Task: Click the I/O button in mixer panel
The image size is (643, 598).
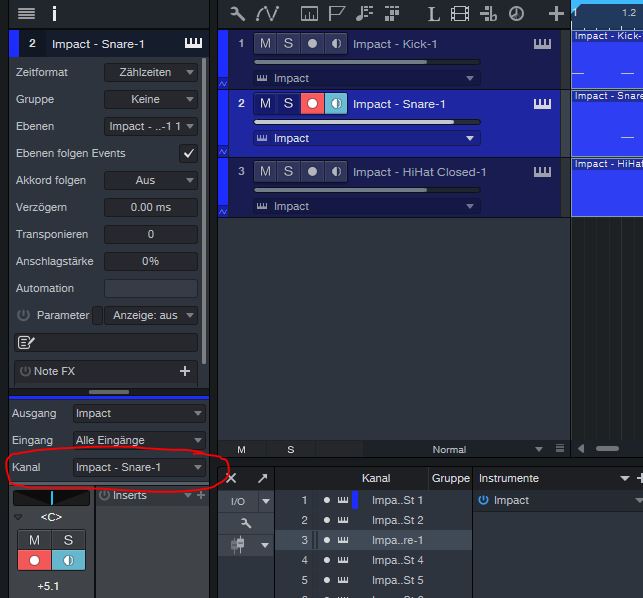Action: tap(238, 501)
